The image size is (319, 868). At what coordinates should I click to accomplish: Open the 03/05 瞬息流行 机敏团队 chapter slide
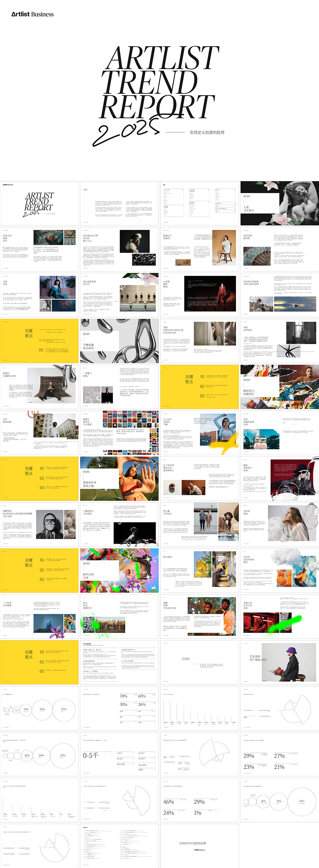[x=280, y=387]
